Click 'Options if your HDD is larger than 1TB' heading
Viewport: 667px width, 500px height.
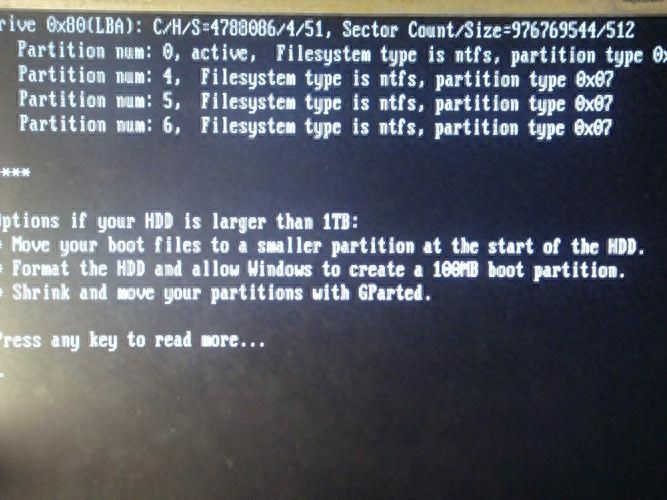(x=179, y=222)
